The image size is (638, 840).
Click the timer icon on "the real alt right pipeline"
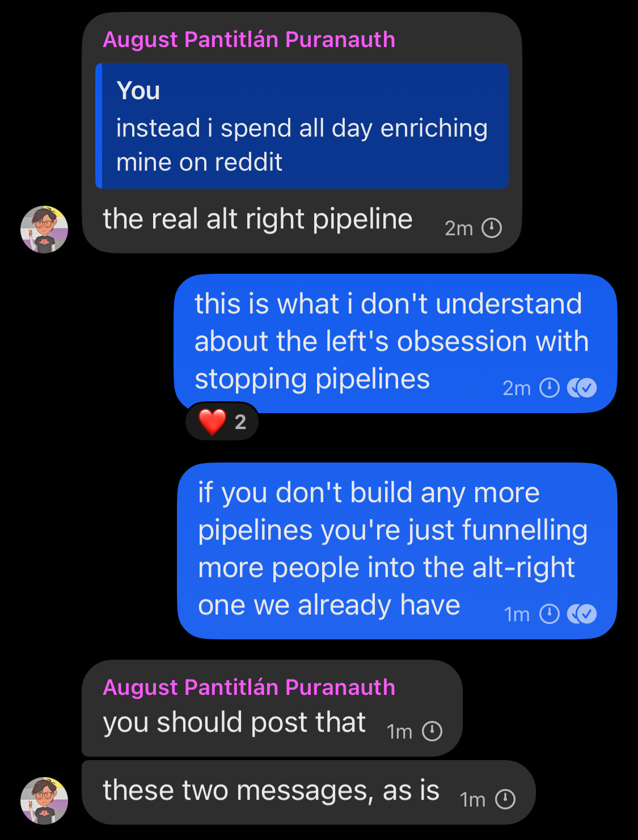[492, 228]
